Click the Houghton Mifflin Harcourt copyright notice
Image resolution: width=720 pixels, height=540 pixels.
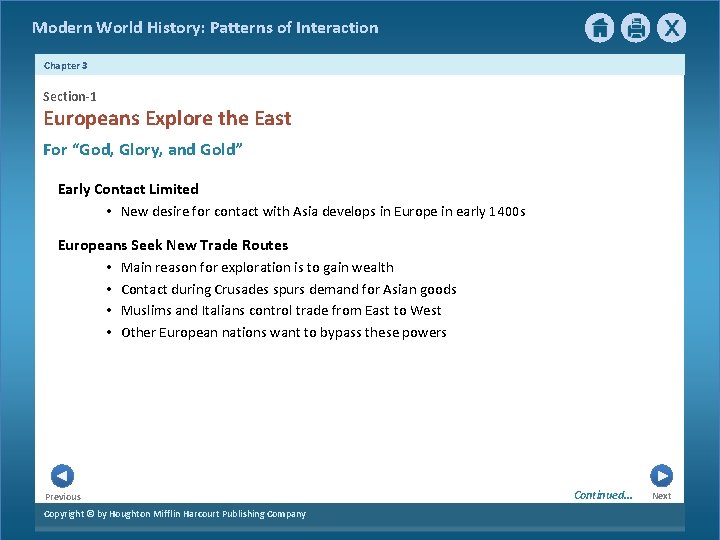click(175, 514)
